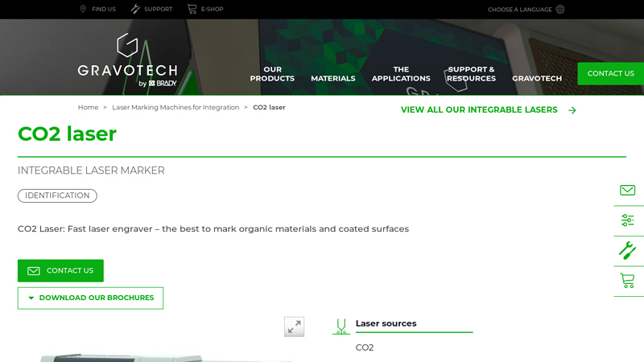Open the Find Us link
The image size is (644, 362).
coord(104,9)
